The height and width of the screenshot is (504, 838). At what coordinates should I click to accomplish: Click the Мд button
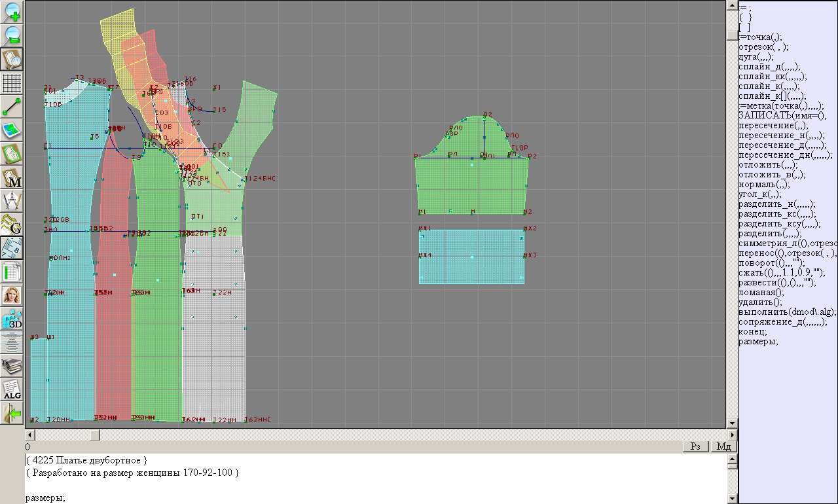(x=723, y=446)
